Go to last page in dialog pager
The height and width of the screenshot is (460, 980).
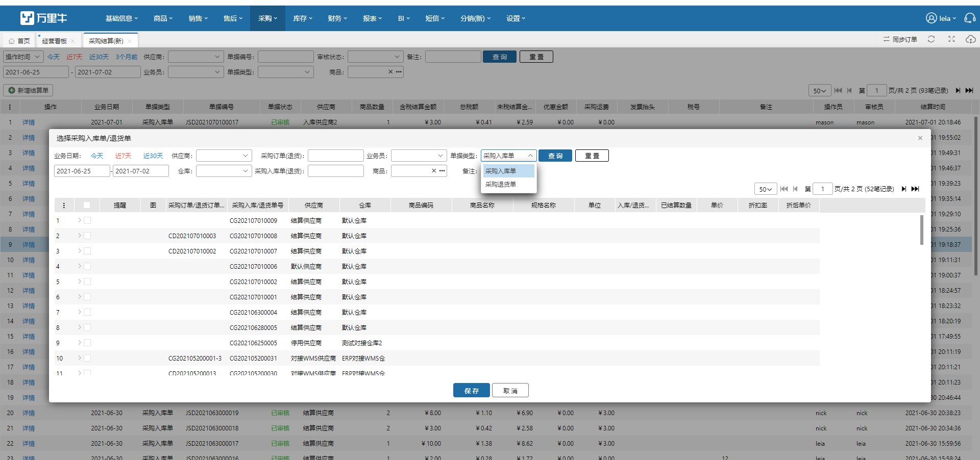click(x=915, y=189)
